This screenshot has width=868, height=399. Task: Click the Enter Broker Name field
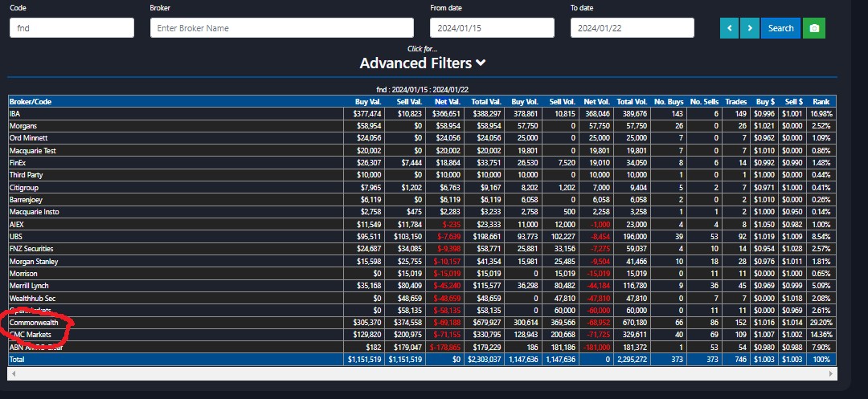coord(282,27)
